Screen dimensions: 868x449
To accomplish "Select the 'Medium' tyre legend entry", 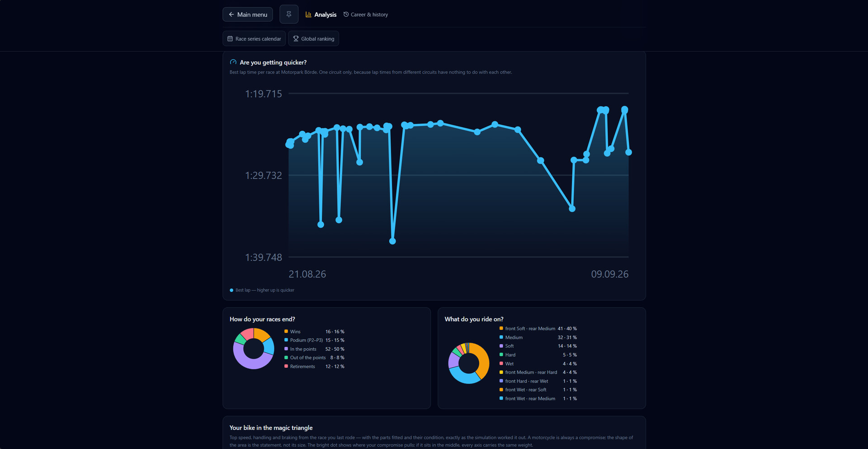I will coord(538,337).
